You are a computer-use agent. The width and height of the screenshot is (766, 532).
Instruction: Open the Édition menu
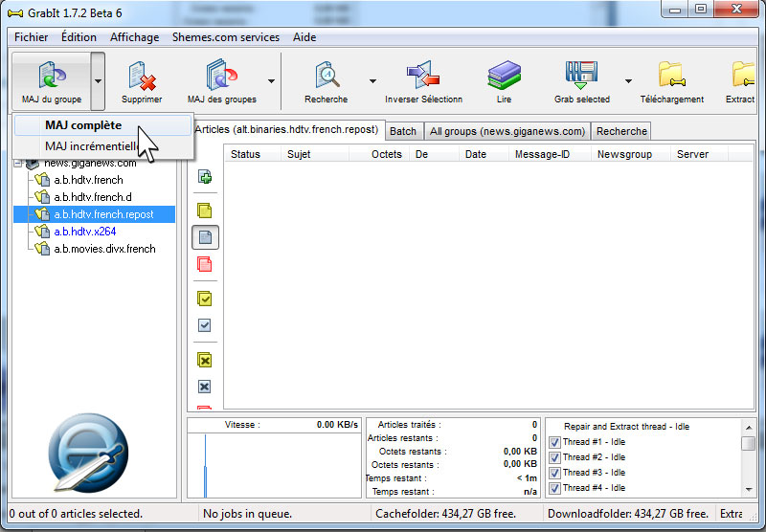[79, 37]
